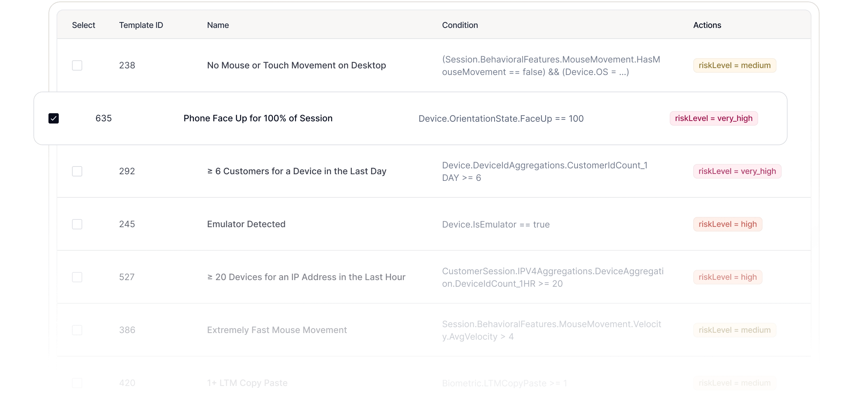Uncheck the selected template 635 checkbox
Image resolution: width=868 pixels, height=397 pixels.
click(x=54, y=118)
